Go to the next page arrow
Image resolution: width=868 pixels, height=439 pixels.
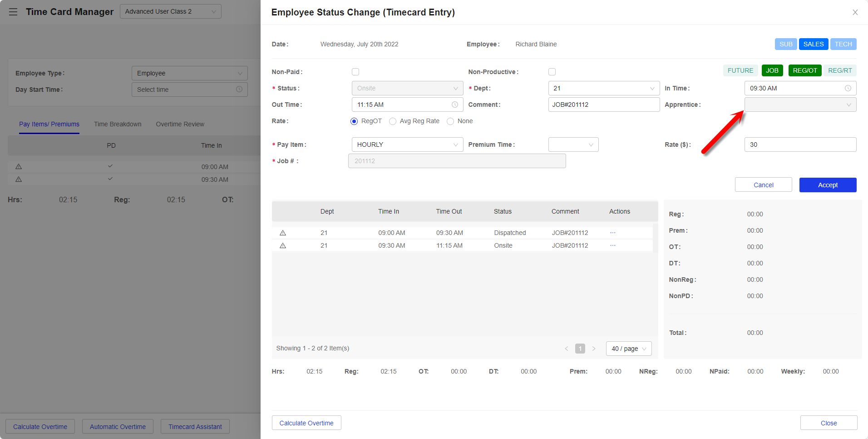593,349
